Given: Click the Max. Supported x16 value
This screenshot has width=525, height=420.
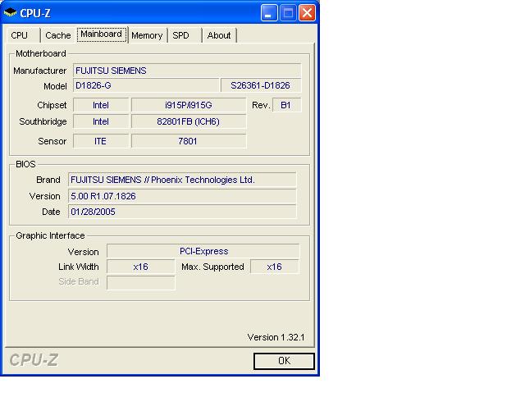Looking at the screenshot, I should pos(275,267).
